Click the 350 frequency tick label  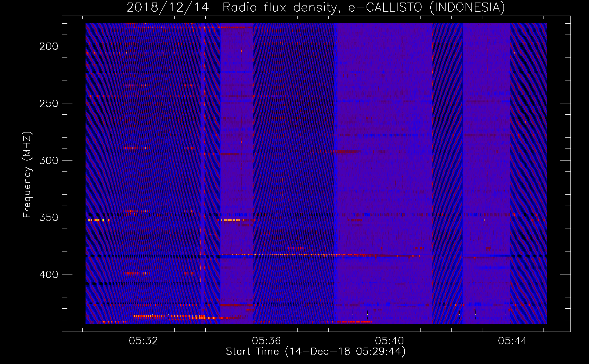tap(49, 217)
